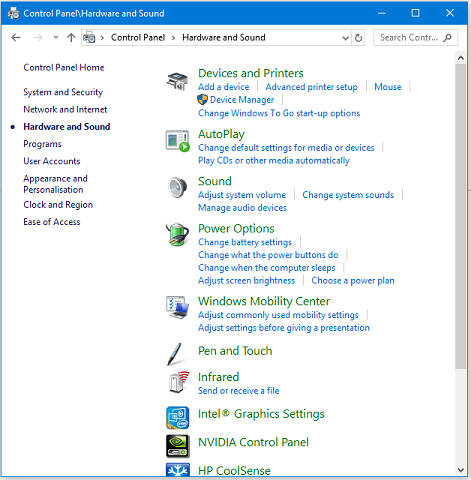The height and width of the screenshot is (480, 471).
Task: Open User Accounts category
Action: [52, 161]
